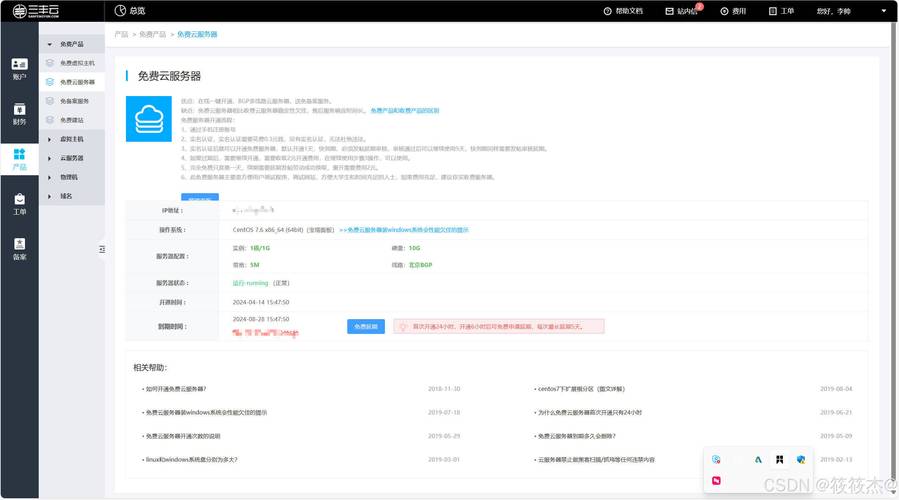Expand the 云服务器 menu group

point(72,158)
